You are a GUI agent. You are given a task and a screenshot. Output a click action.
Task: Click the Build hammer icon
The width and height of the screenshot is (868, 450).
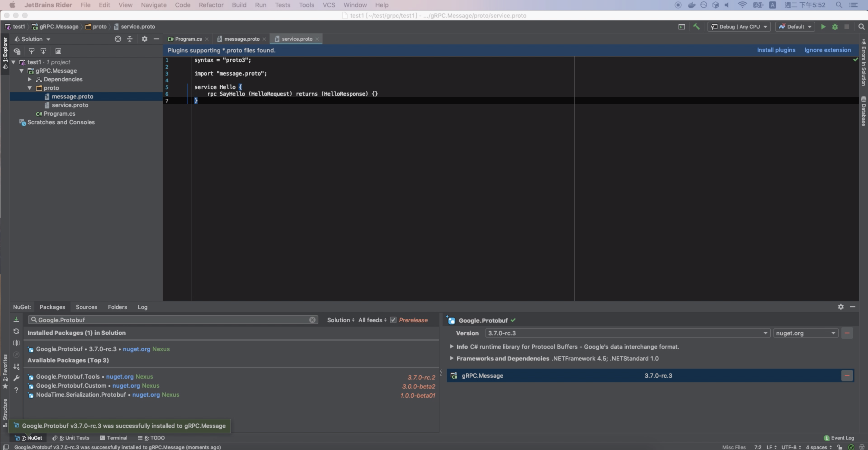(x=696, y=27)
